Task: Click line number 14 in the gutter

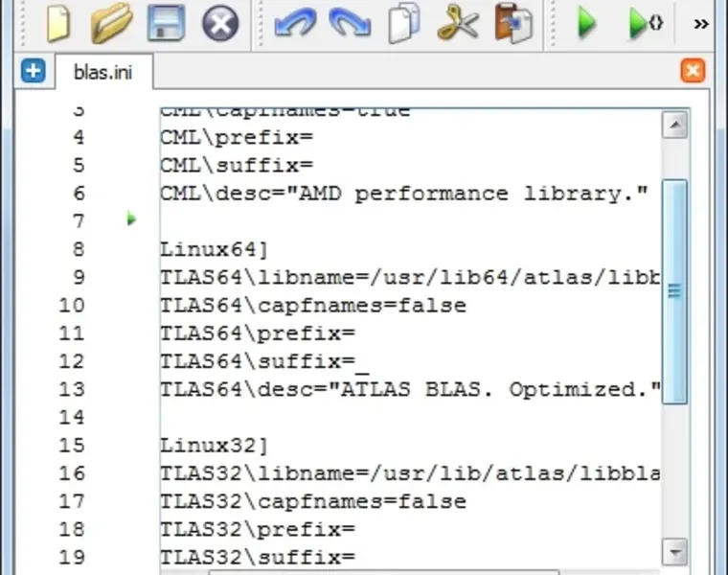Action: 72,418
